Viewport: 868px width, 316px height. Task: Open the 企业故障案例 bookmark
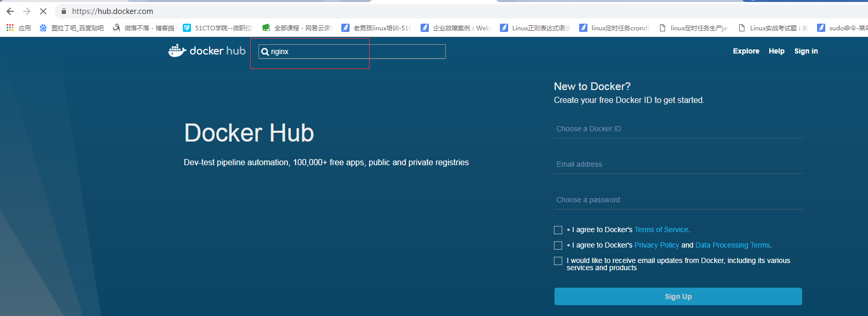[456, 28]
